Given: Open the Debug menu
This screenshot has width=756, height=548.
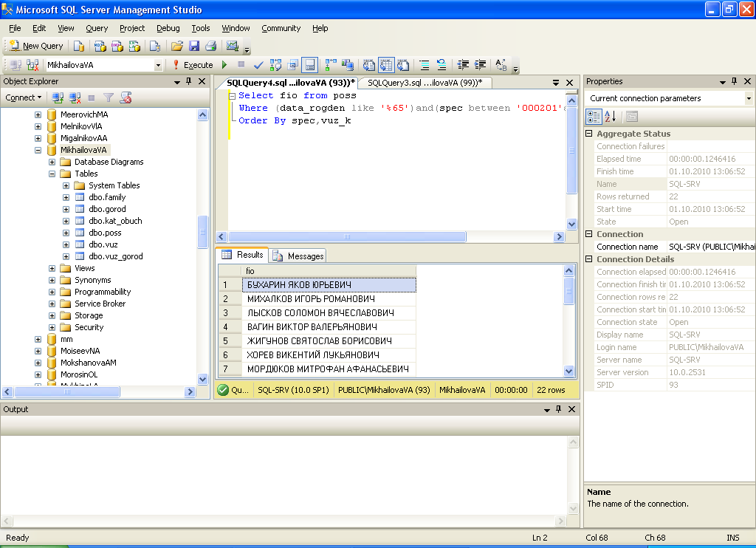Looking at the screenshot, I should (x=168, y=28).
